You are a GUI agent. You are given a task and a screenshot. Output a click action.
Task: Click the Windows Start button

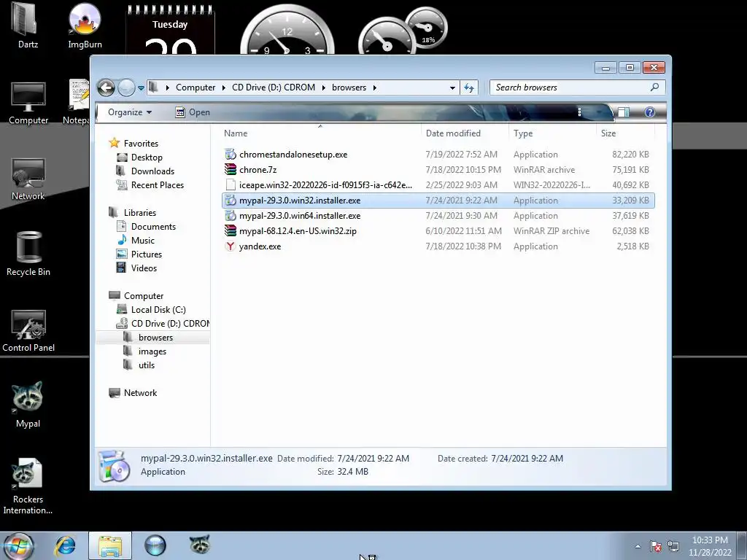click(x=18, y=545)
